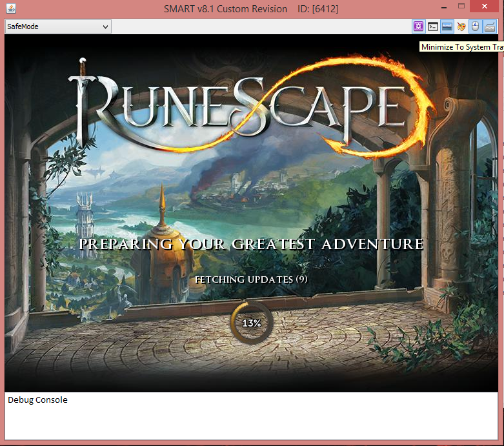Viewport: 504px width, 446px height.
Task: Minimize the SMART window
Action: (444, 6)
